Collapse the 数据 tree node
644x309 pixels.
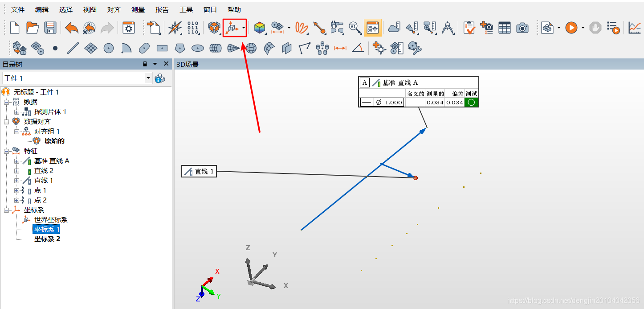[7, 102]
